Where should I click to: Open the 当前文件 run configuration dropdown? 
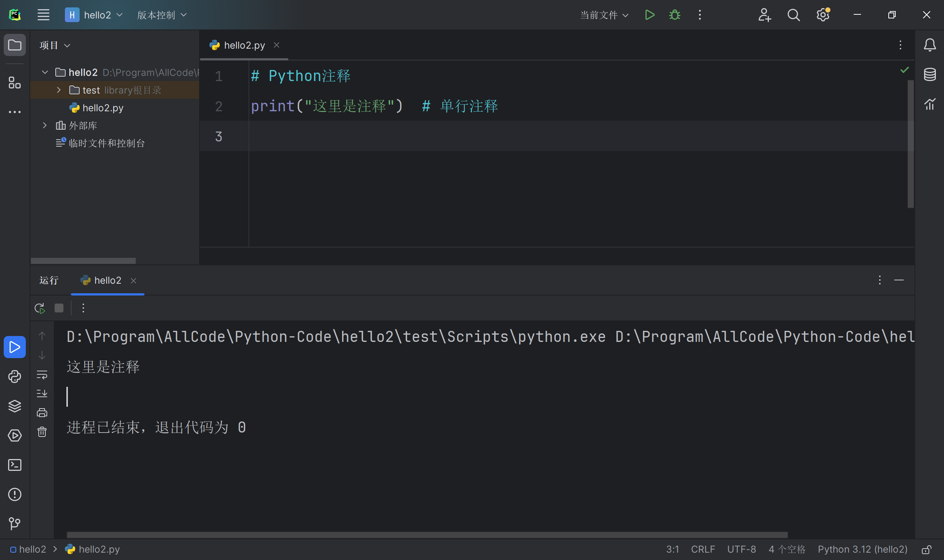[x=604, y=15]
